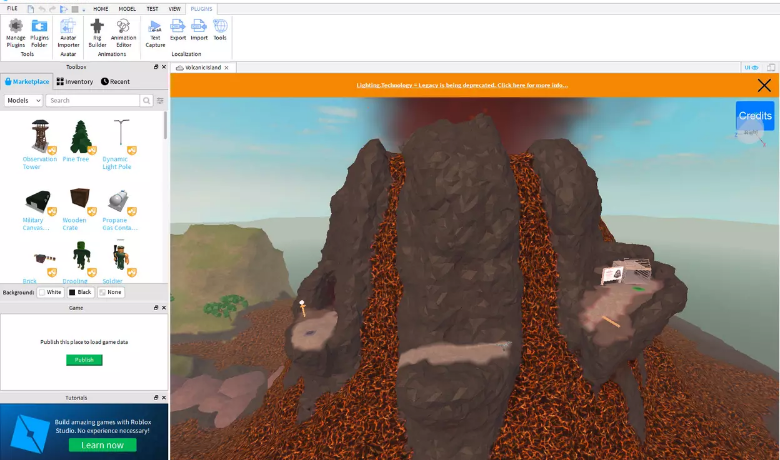Set Toolbox background to None

coord(110,292)
